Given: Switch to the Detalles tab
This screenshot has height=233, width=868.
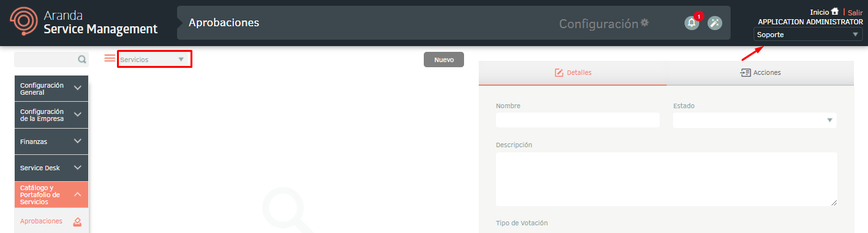Looking at the screenshot, I should point(573,73).
